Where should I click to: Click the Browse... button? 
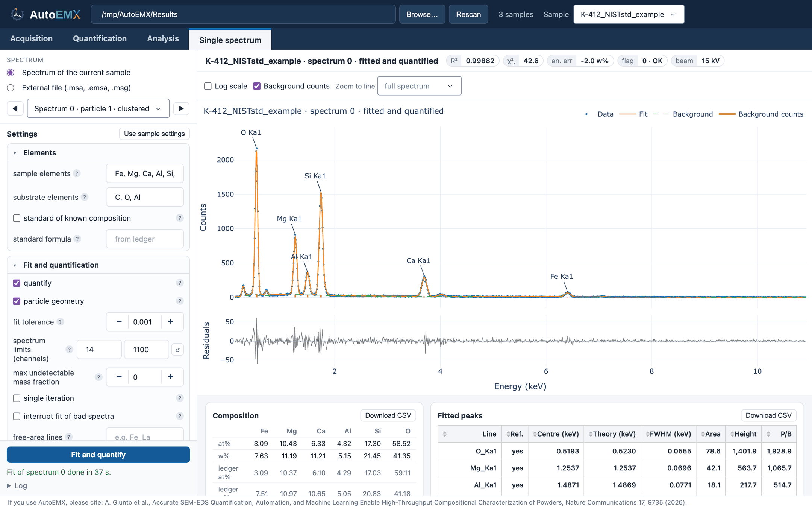tap(422, 14)
